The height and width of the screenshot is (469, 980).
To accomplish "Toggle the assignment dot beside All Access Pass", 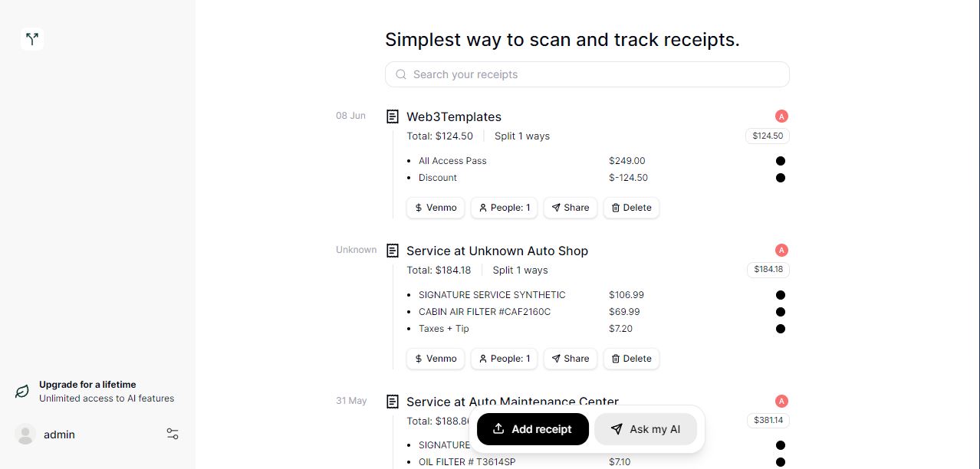I will (x=781, y=161).
